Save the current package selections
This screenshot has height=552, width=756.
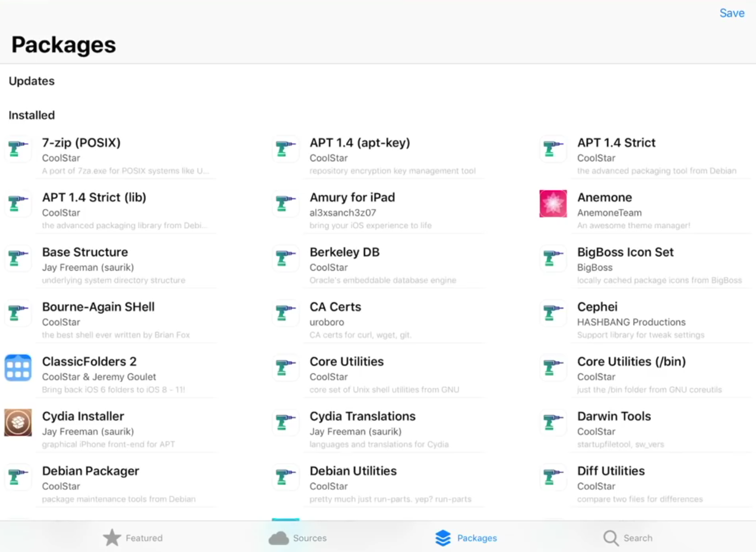[x=732, y=13]
